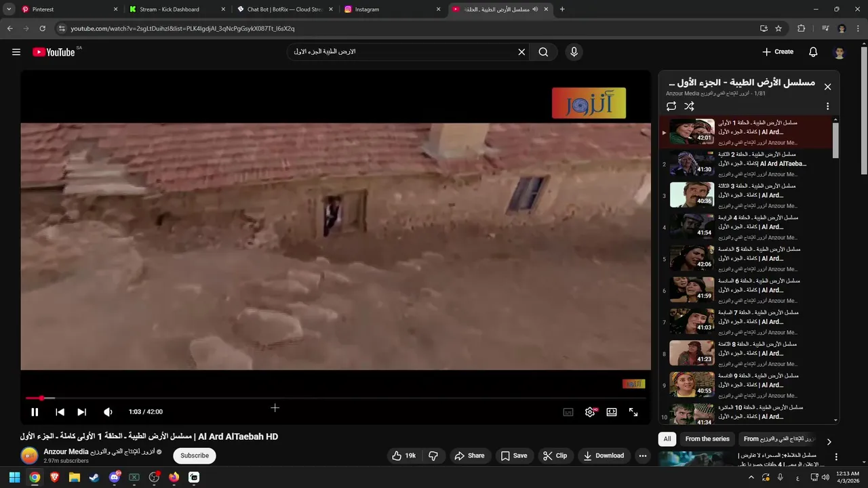Image resolution: width=868 pixels, height=488 pixels.
Task: Open the player settings gear
Action: coord(591,411)
